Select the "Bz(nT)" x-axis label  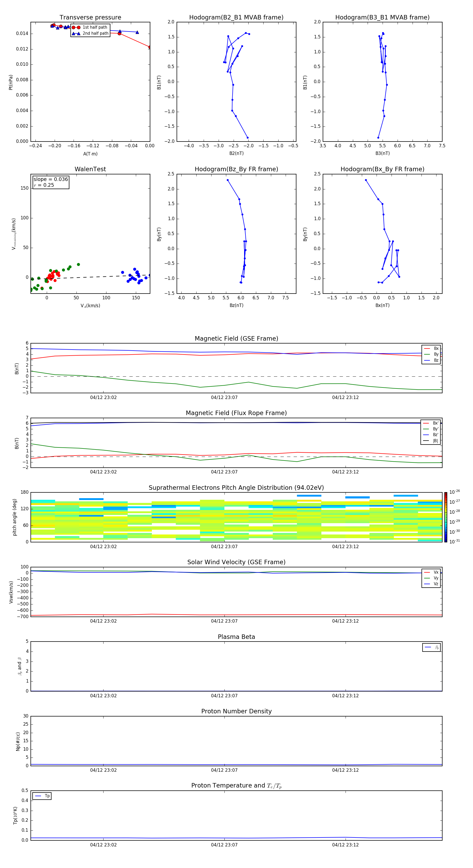[236, 305]
